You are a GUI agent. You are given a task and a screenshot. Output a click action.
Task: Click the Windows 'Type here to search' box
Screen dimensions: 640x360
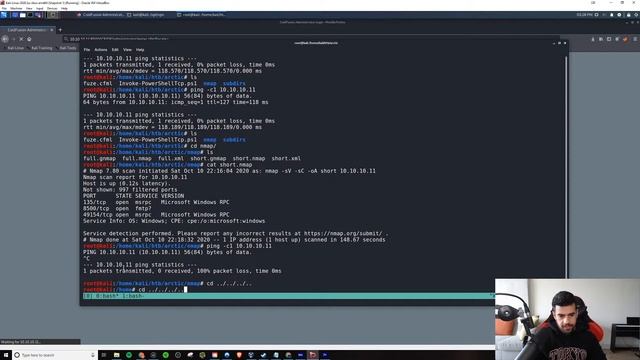click(x=54, y=355)
